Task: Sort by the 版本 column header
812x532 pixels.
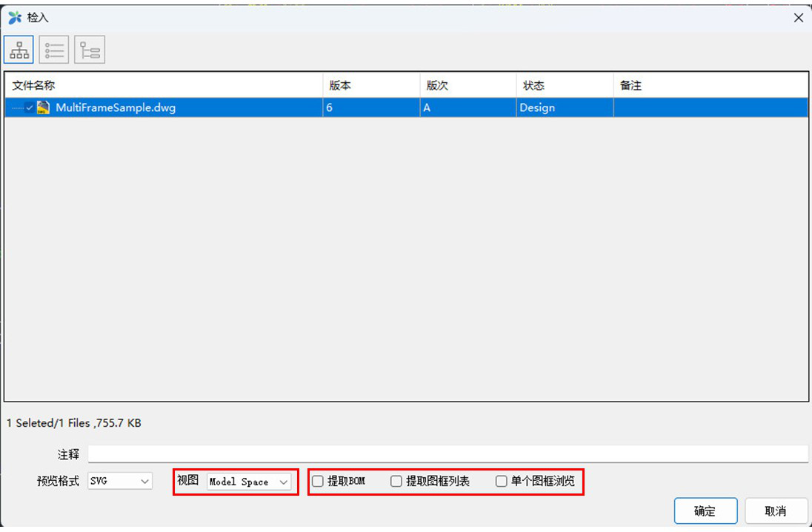Action: (x=340, y=86)
